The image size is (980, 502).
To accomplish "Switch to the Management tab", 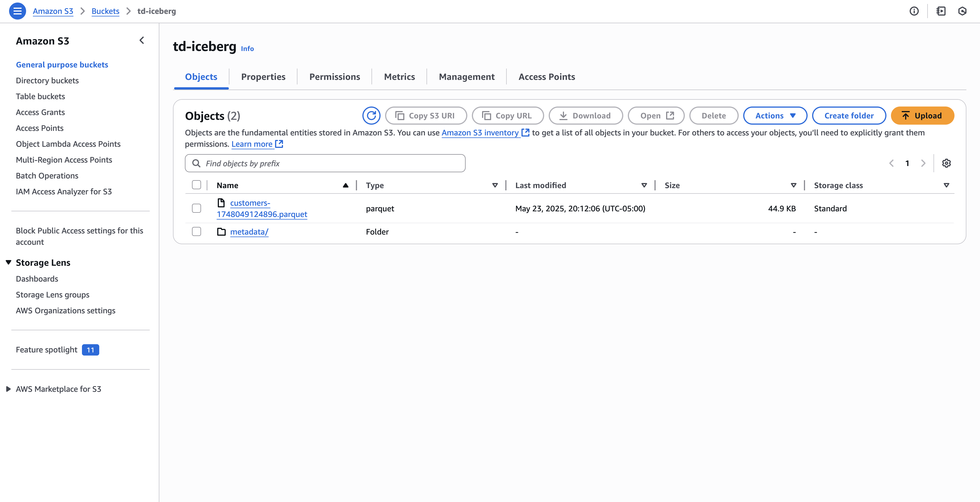I will [467, 77].
